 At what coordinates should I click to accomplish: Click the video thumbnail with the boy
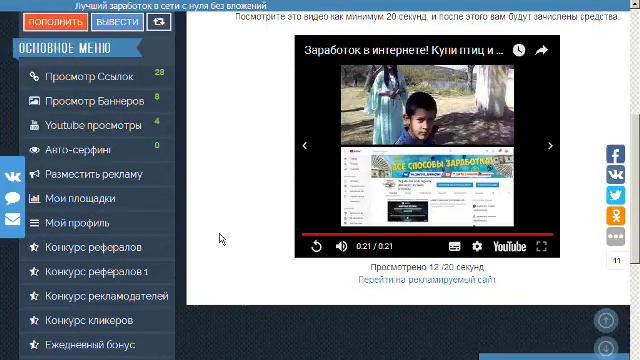(427, 105)
